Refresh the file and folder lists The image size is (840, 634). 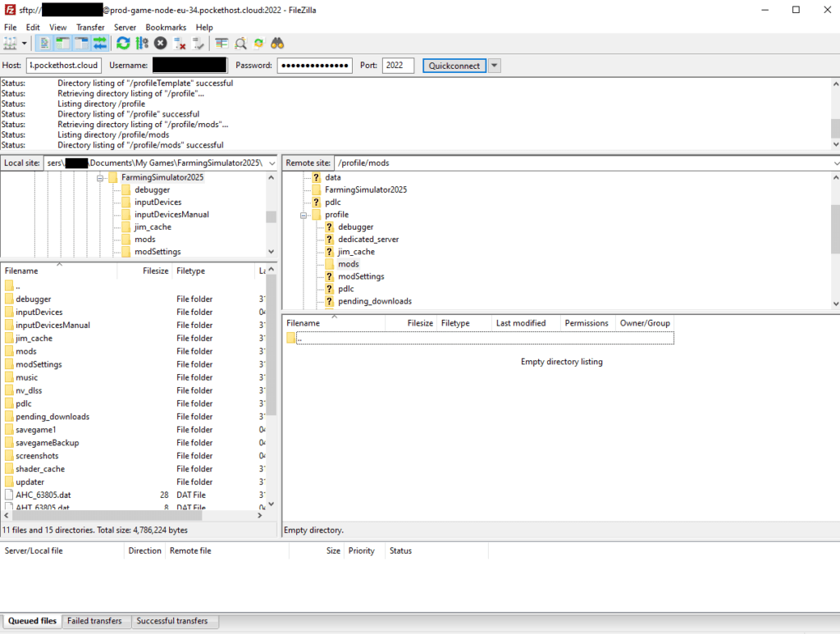point(124,43)
